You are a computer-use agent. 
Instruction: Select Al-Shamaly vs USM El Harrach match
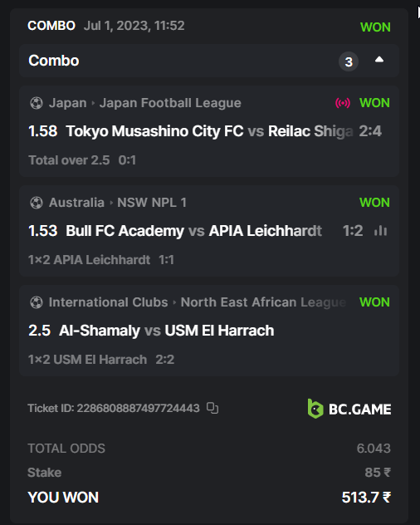click(166, 331)
